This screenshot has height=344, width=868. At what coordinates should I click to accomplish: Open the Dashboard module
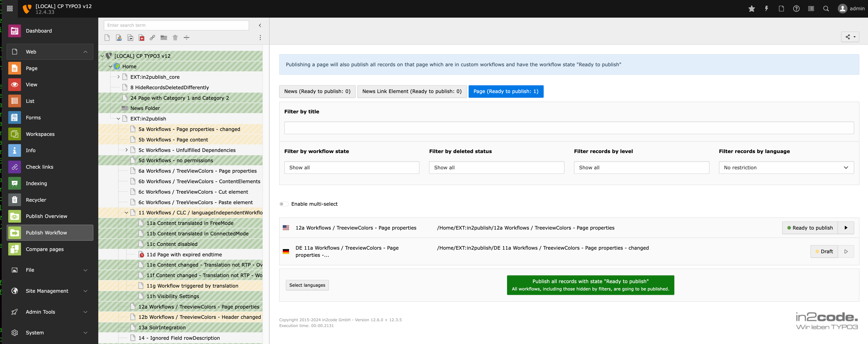tap(50, 31)
